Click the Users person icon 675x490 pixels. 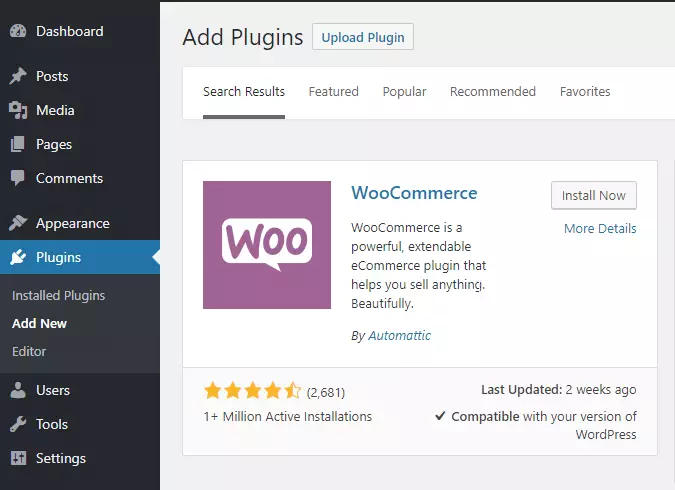(x=18, y=390)
